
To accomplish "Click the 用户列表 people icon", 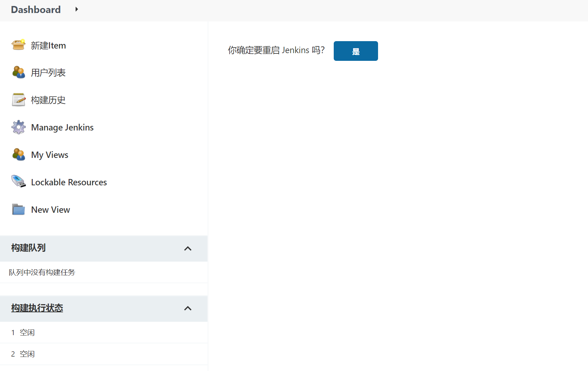I will (18, 72).
